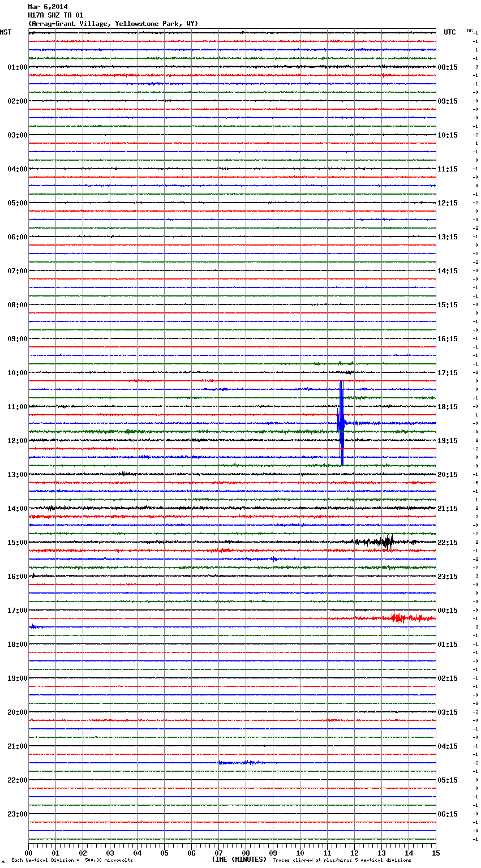
Task: Click the '16:15' UTC time label
Action: coord(448,339)
